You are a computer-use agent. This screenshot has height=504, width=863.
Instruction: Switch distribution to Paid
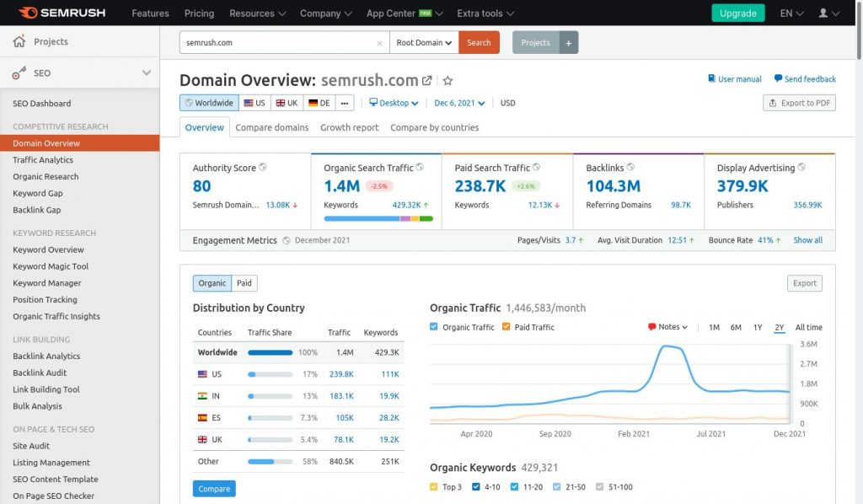(x=244, y=283)
